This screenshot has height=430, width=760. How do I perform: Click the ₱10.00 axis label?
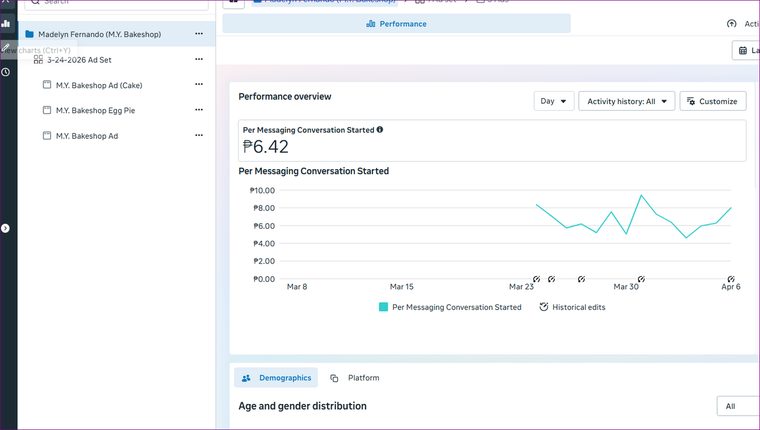pyautogui.click(x=262, y=191)
